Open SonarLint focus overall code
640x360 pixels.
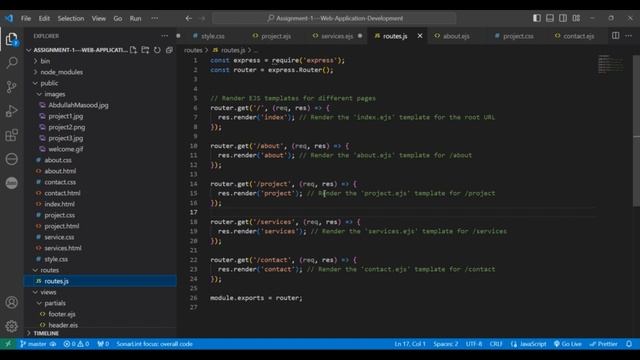coord(154,344)
